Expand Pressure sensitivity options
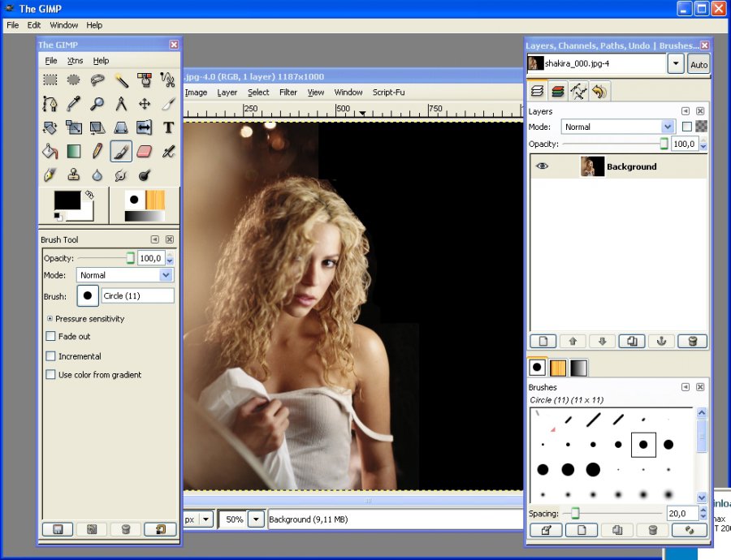 [x=50, y=319]
